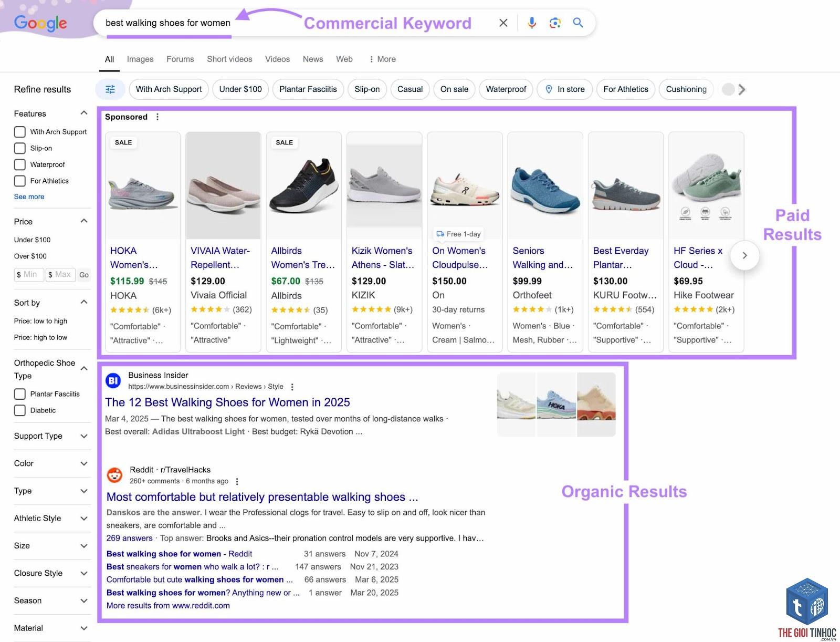Click the Business Insider favicon

(x=113, y=380)
